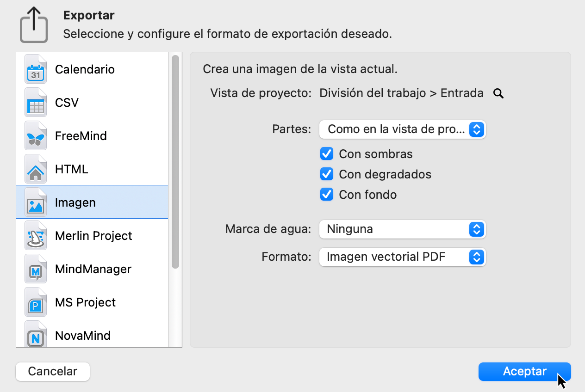The image size is (585, 392).
Task: Choose Merlin Project in the sidebar list
Action: (93, 235)
